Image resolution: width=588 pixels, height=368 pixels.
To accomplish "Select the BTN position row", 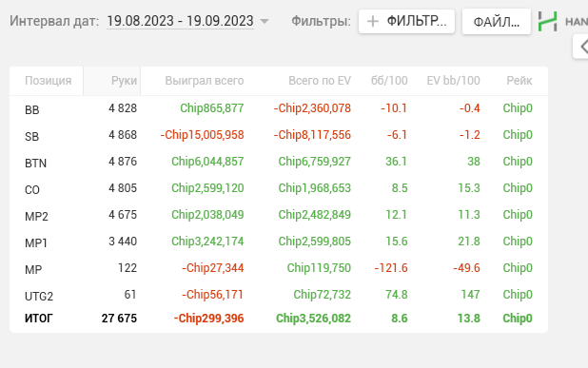I will pos(279,162).
